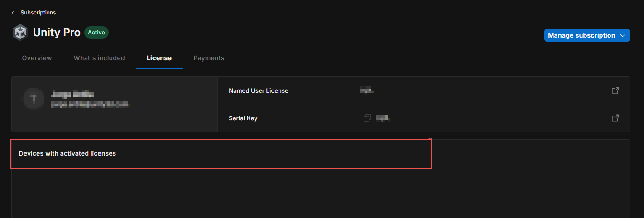Click the back arrow beside Subscriptions
This screenshot has height=218, width=644.
click(14, 13)
